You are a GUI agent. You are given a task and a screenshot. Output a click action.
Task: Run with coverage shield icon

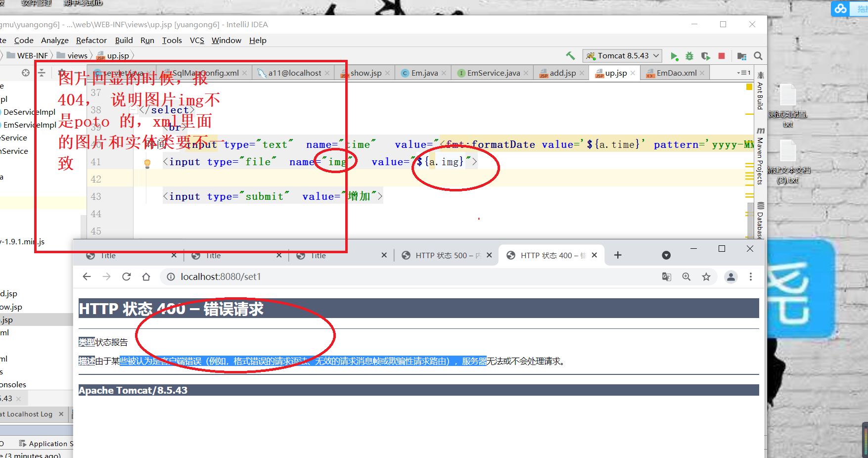tap(706, 56)
